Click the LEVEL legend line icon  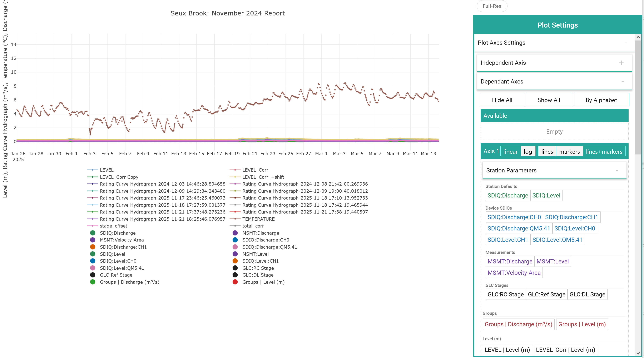(93, 170)
